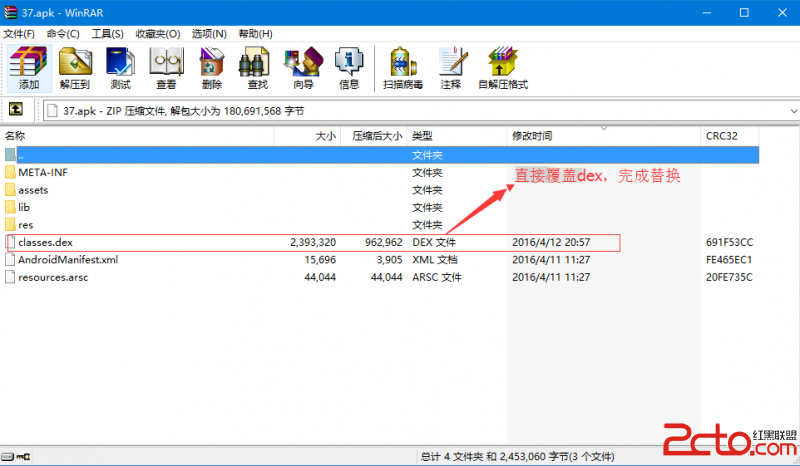Select the AndroidManifest.xml file name
Viewport: 800px width, 466px height.
[x=68, y=259]
